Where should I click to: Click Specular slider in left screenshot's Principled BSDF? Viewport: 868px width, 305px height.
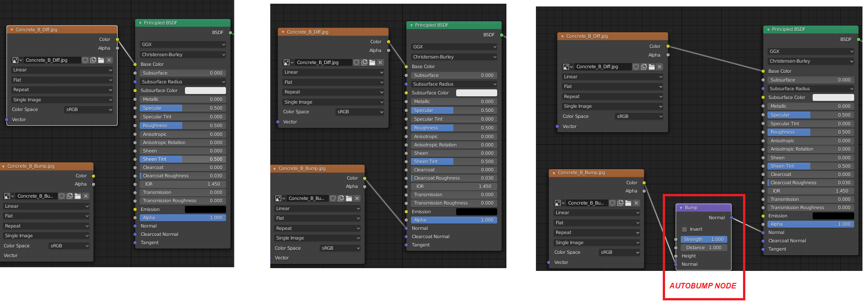click(183, 108)
